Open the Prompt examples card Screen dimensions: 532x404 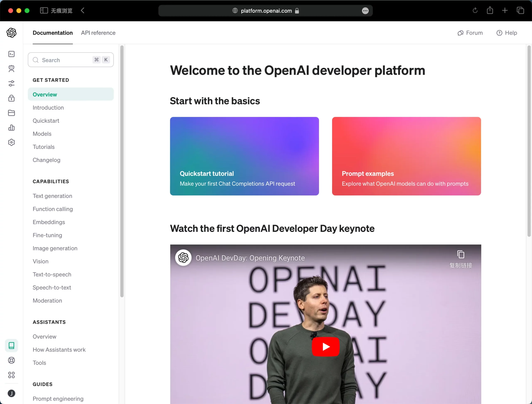point(406,156)
